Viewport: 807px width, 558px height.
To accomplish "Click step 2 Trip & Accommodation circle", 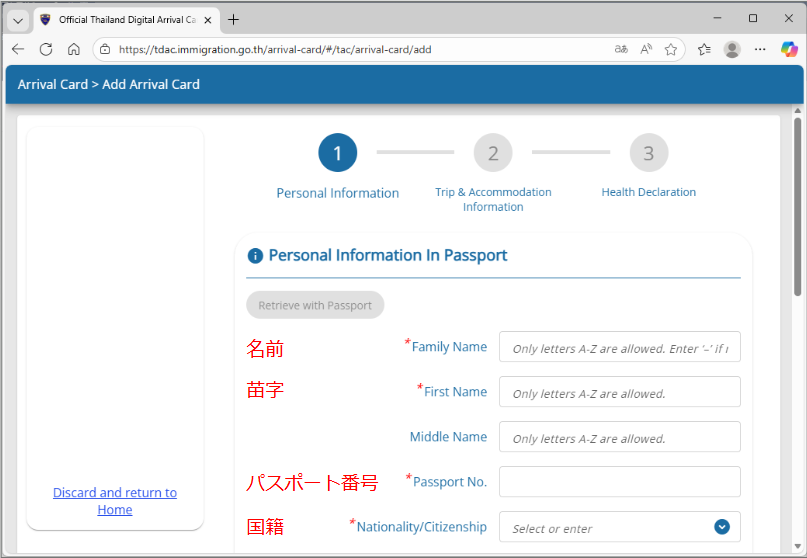I will click(493, 153).
